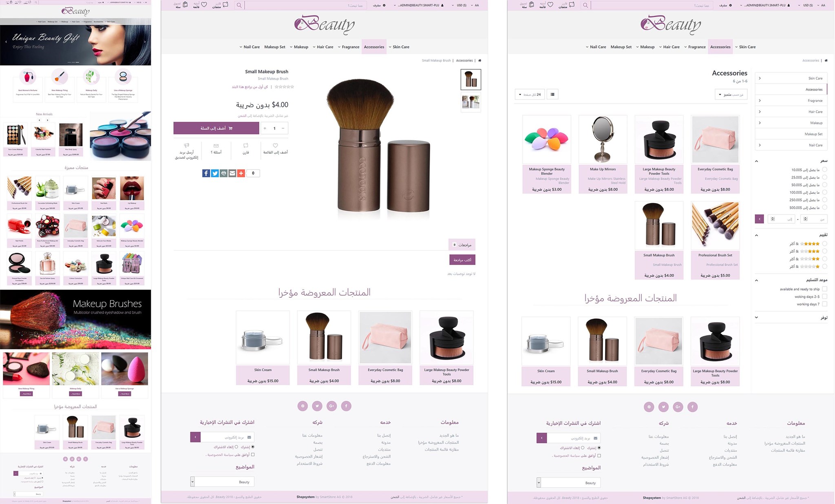This screenshot has width=835, height=504.
Task: Click Accessories in the Small Makeup Brush breadcrumb
Action: [x=464, y=60]
